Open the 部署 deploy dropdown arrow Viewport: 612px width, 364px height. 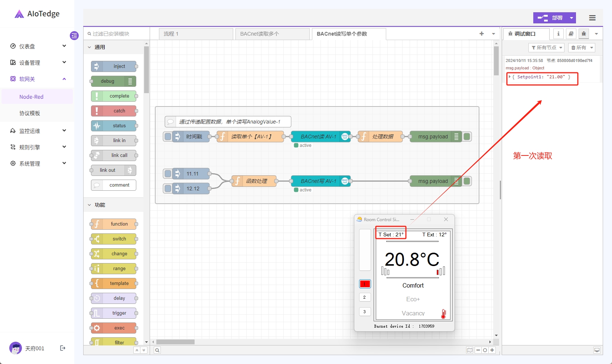point(572,18)
